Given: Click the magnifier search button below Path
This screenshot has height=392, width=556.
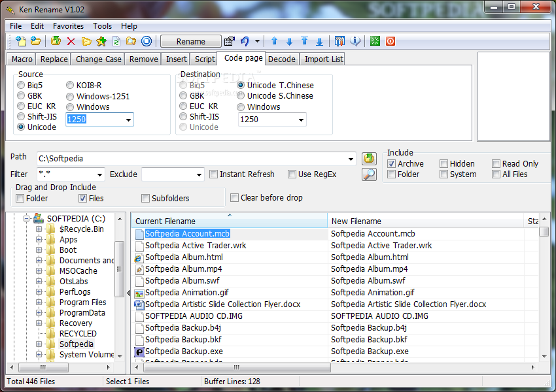Looking at the screenshot, I should pos(369,174).
